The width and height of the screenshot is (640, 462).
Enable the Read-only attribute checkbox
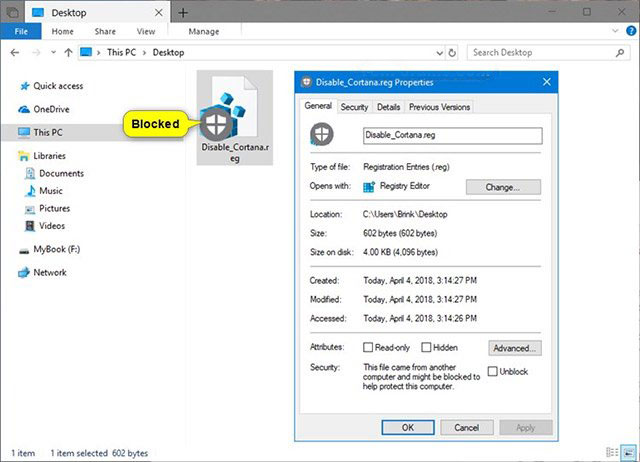click(368, 347)
